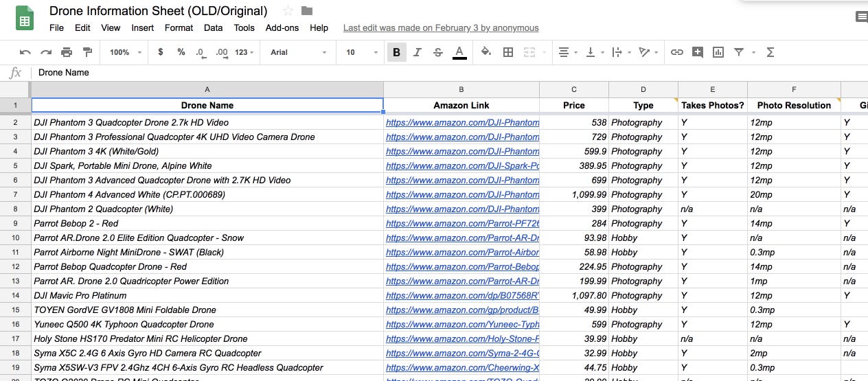This screenshot has width=868, height=381.
Task: Click the Insert comment icon
Action: point(698,52)
